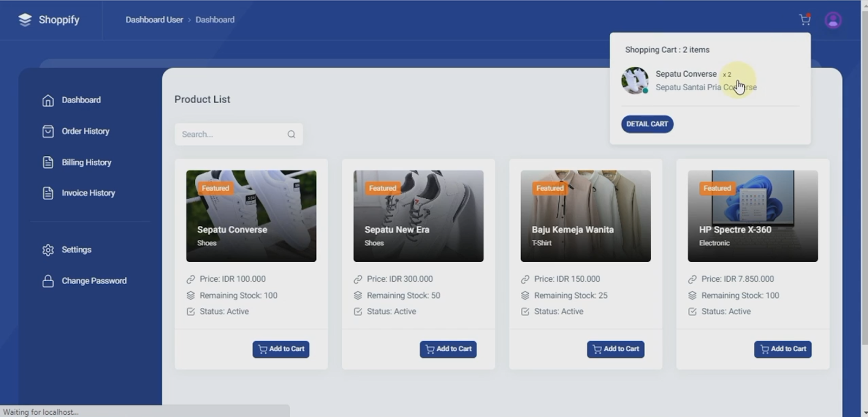868x417 pixels.
Task: Click the search magnifier icon
Action: [x=291, y=134]
